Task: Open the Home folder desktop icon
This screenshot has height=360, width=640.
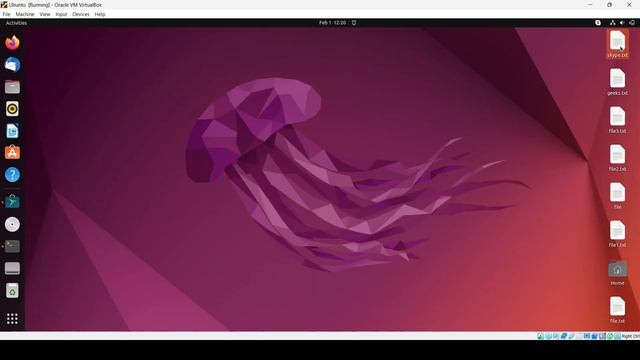Action: (617, 273)
